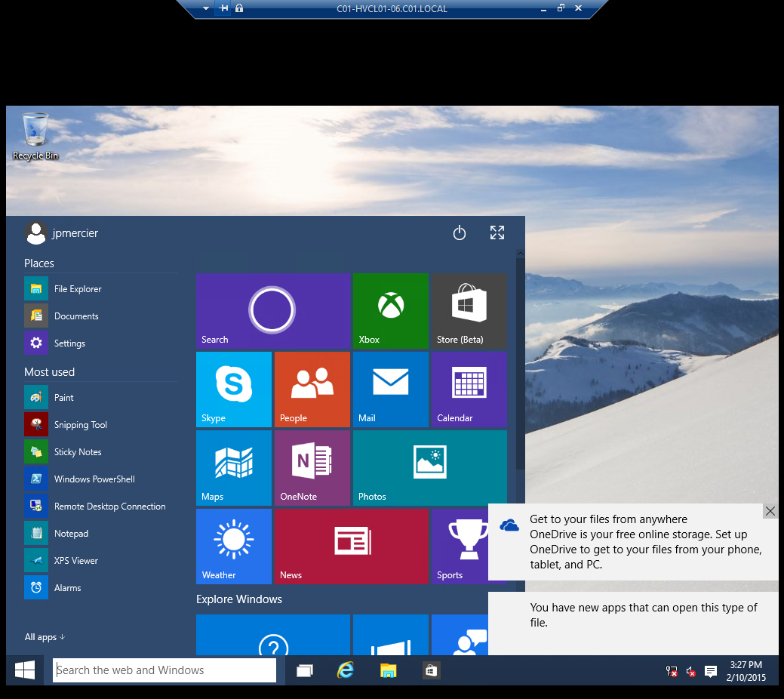Viewport: 784px width, 699px height.
Task: Open the Cortana Search tile
Action: click(273, 311)
